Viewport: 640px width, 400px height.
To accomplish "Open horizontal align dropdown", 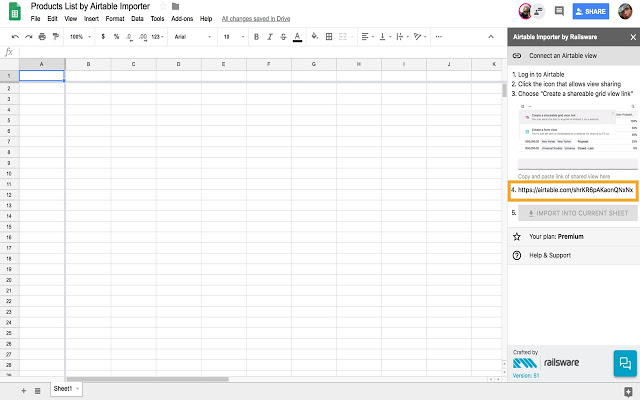I will tap(367, 37).
